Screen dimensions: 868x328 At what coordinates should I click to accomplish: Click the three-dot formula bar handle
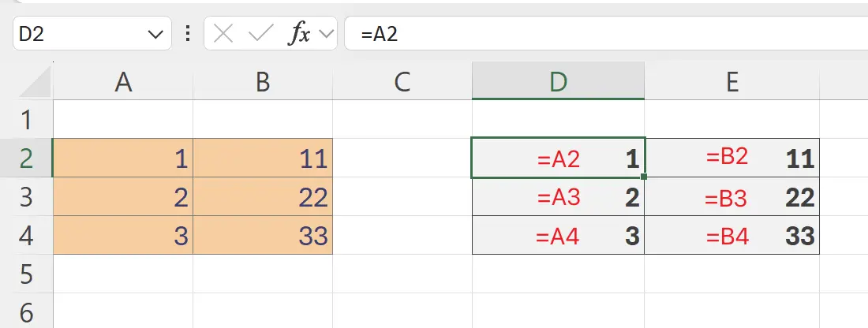coord(187,34)
